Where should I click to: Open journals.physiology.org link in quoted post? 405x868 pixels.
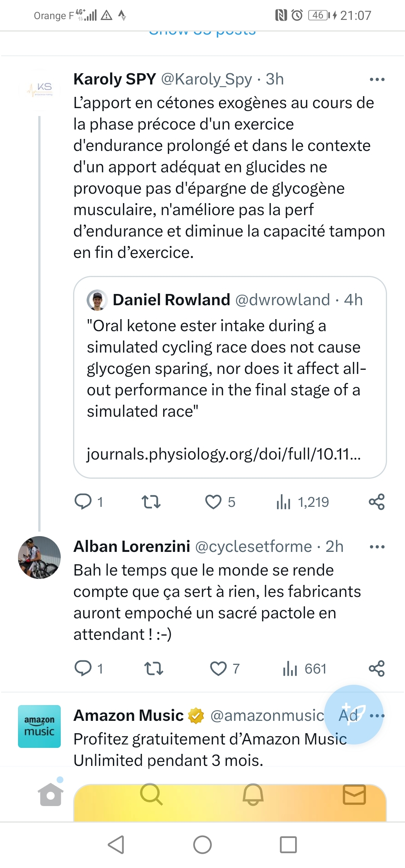pyautogui.click(x=223, y=454)
